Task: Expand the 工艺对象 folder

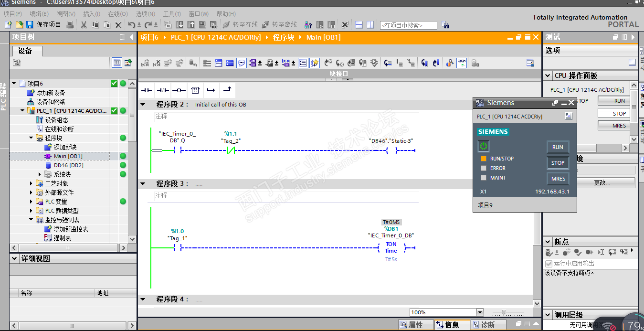Action: tap(31, 183)
